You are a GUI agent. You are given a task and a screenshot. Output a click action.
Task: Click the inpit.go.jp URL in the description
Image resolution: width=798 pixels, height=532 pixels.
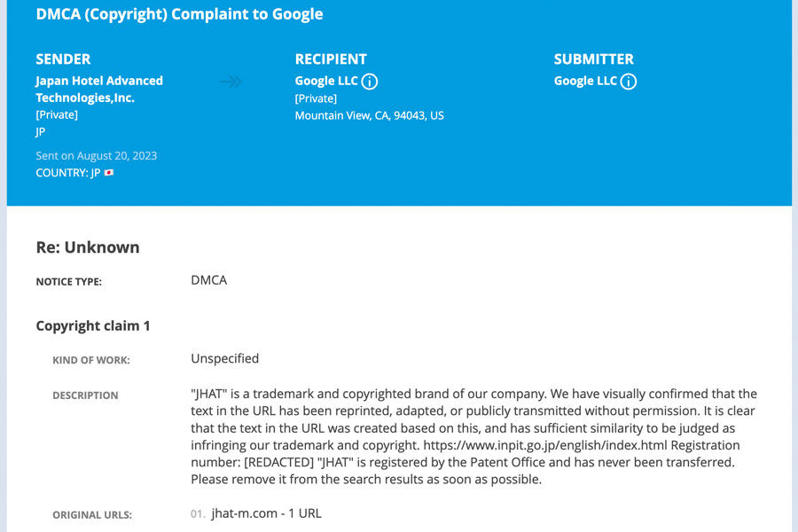coord(545,445)
